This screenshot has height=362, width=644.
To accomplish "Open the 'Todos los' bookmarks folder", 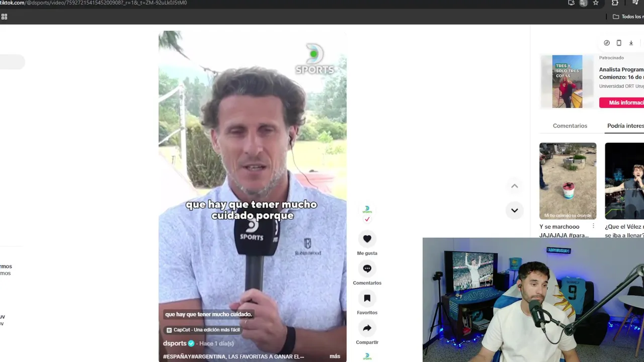I will (628, 17).
